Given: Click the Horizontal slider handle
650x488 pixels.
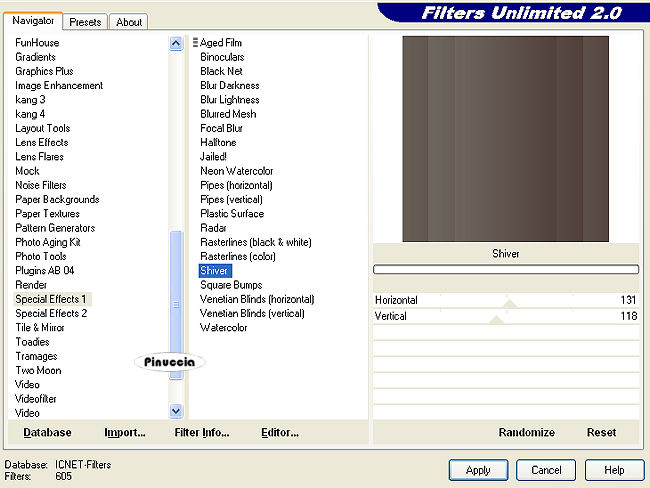Looking at the screenshot, I should [509, 303].
